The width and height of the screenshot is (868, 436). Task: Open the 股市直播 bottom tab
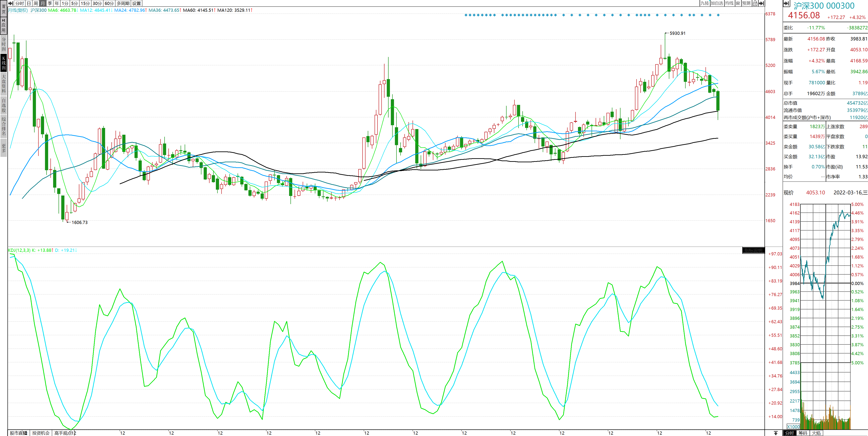(19, 433)
